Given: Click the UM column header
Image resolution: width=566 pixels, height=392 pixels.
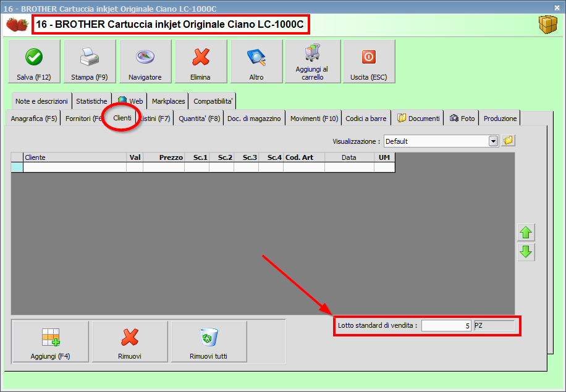Looking at the screenshot, I should click(x=384, y=157).
